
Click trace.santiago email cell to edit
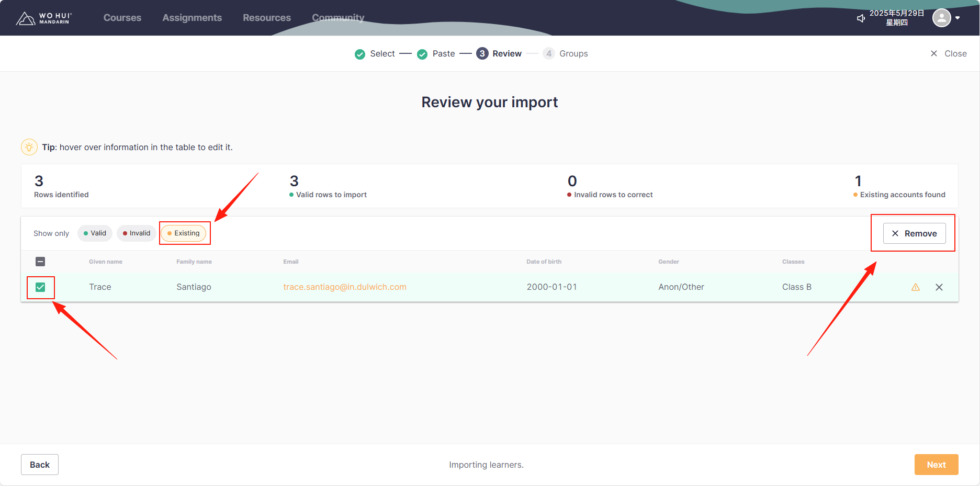(x=345, y=287)
